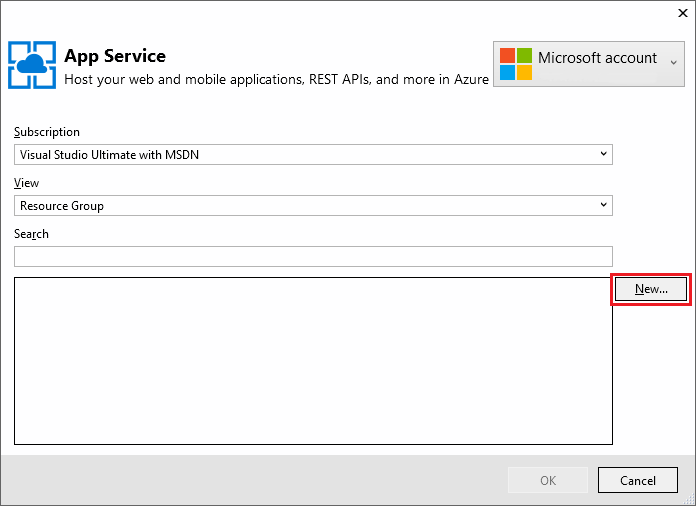
Task: Click into the Search field
Action: coord(313,257)
